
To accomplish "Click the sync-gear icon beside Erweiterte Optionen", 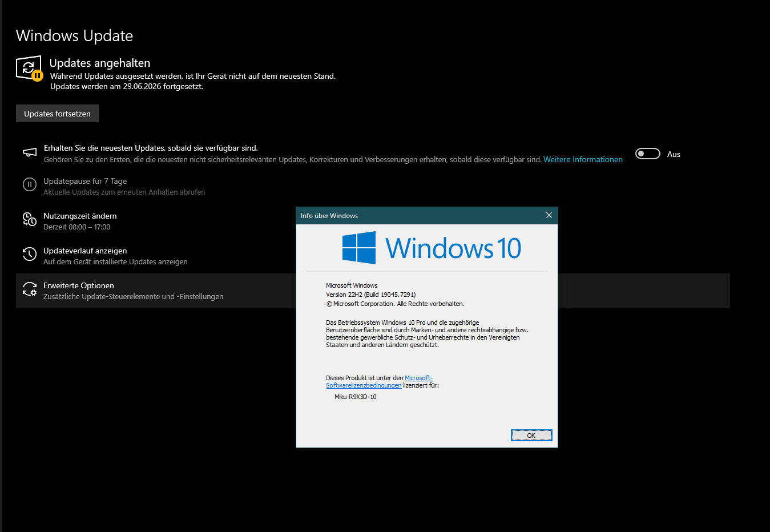I will [30, 289].
